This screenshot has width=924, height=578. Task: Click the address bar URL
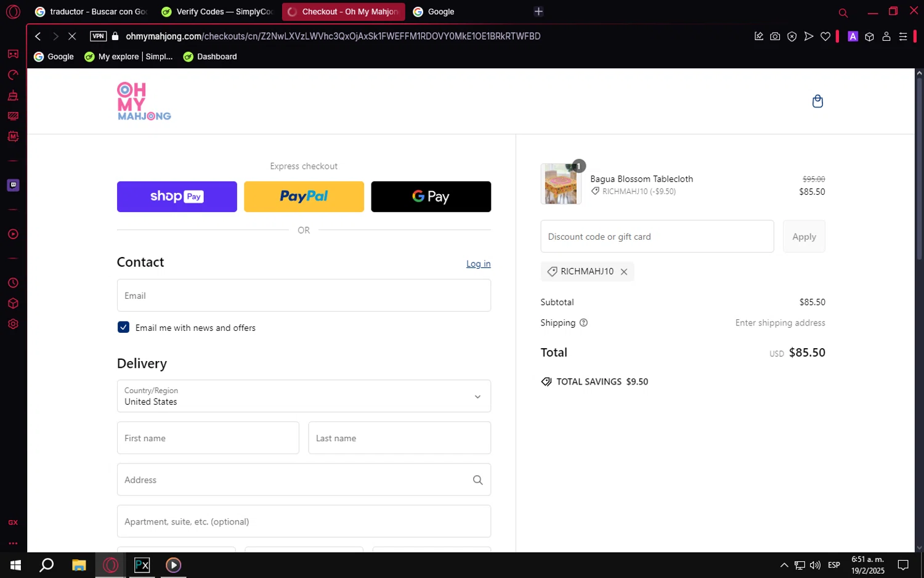(x=333, y=36)
